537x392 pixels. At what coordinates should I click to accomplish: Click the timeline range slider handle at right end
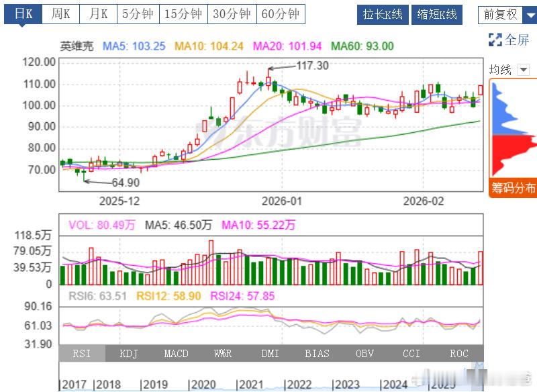pyautogui.click(x=481, y=376)
